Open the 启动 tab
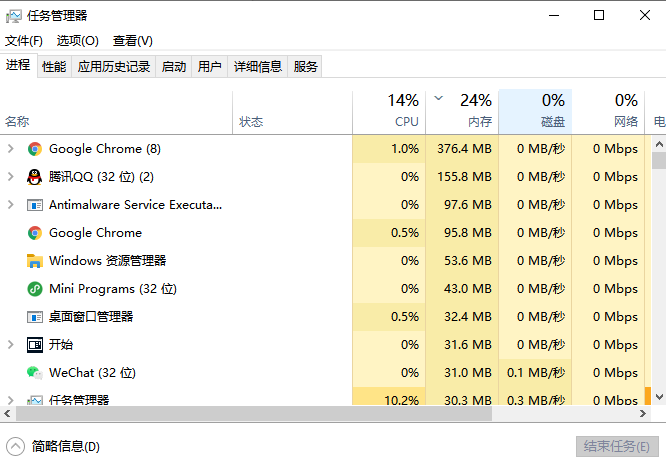This screenshot has height=474, width=666. [174, 66]
